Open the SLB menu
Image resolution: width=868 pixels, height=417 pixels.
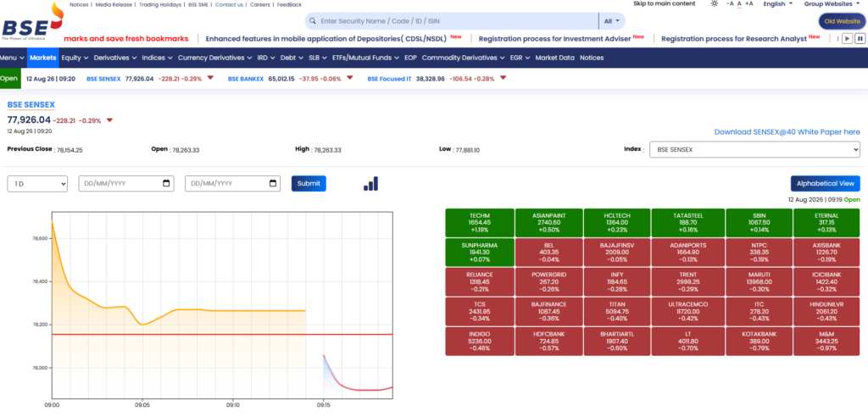pos(318,58)
